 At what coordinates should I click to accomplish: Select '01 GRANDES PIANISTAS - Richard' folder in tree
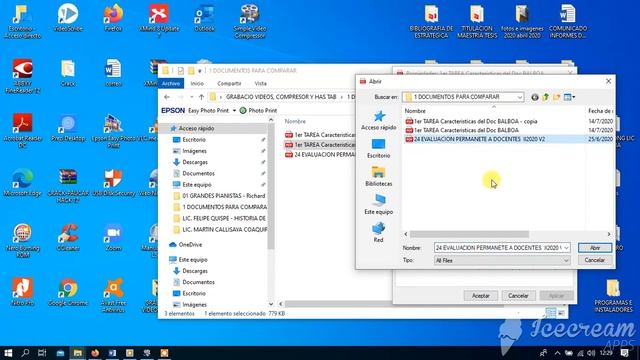point(223,196)
